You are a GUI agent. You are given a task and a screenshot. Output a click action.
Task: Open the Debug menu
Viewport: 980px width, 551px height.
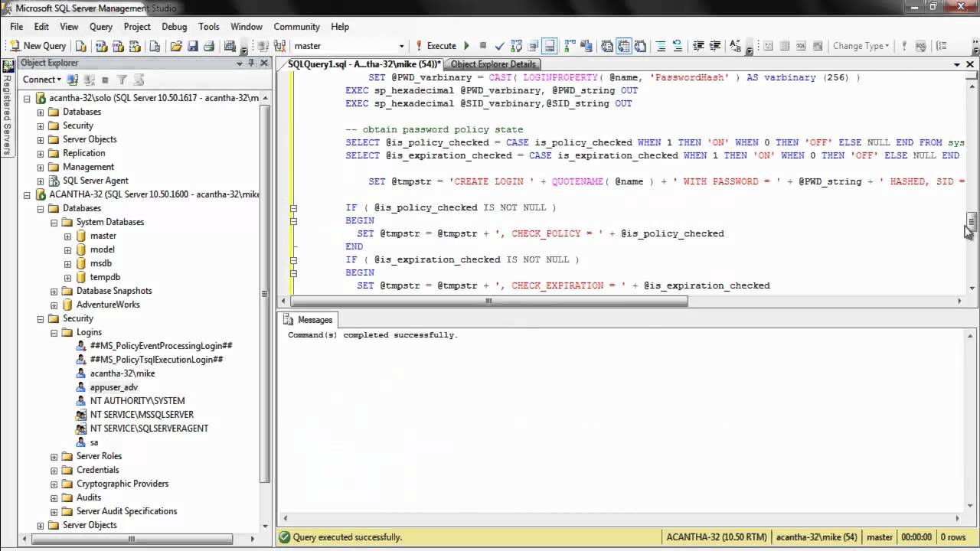point(174,27)
